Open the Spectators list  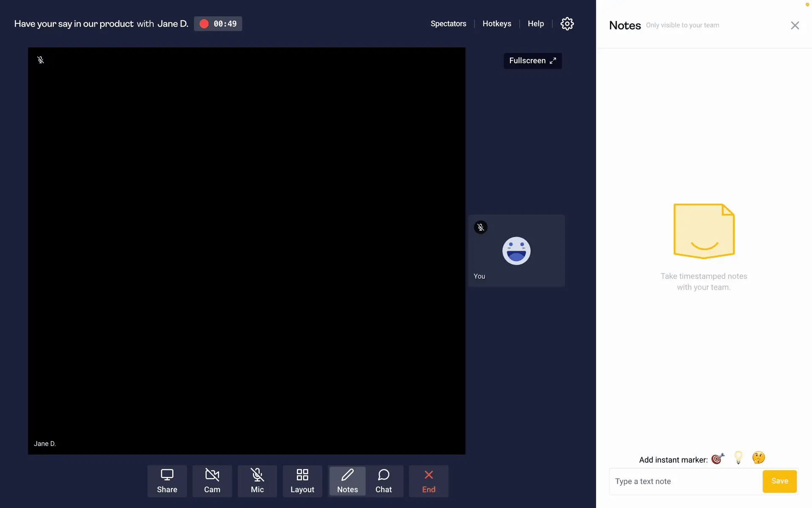pyautogui.click(x=448, y=24)
